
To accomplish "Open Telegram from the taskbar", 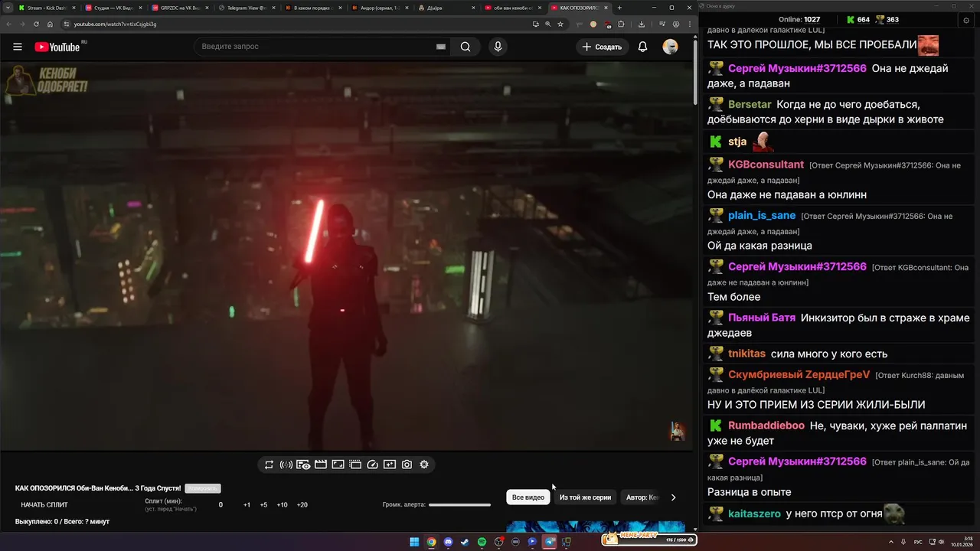I will point(549,542).
